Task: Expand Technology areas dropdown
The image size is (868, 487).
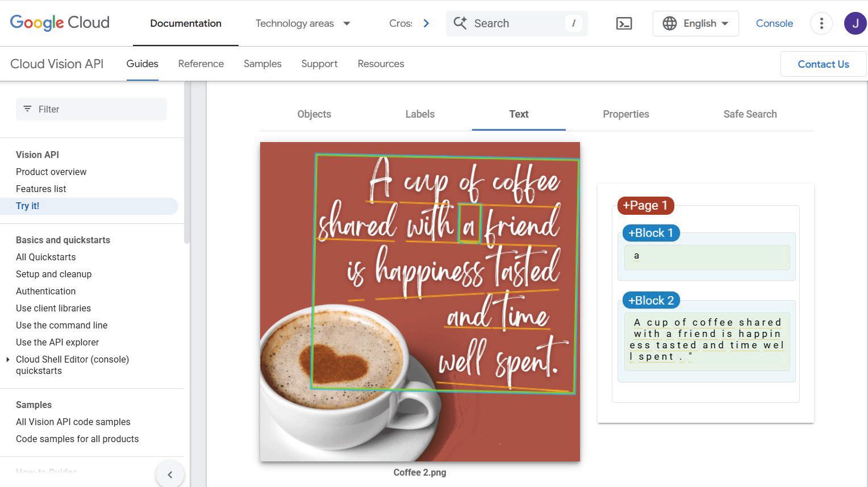Action: click(303, 23)
